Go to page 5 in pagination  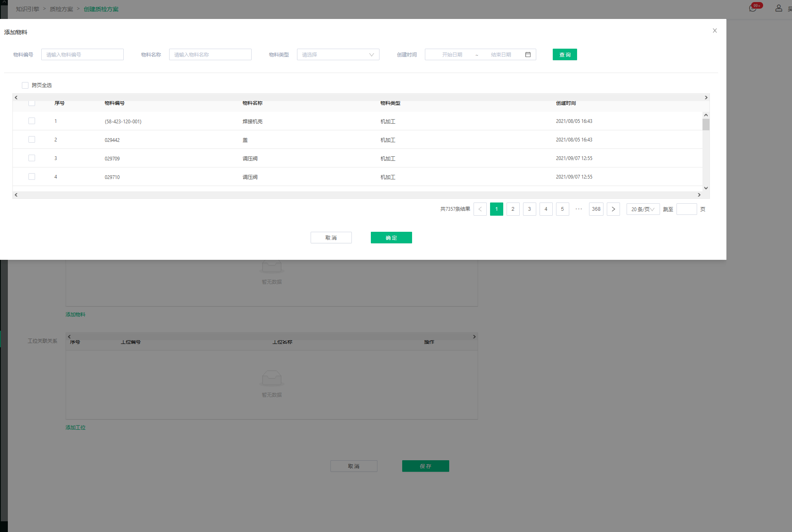(x=563, y=209)
